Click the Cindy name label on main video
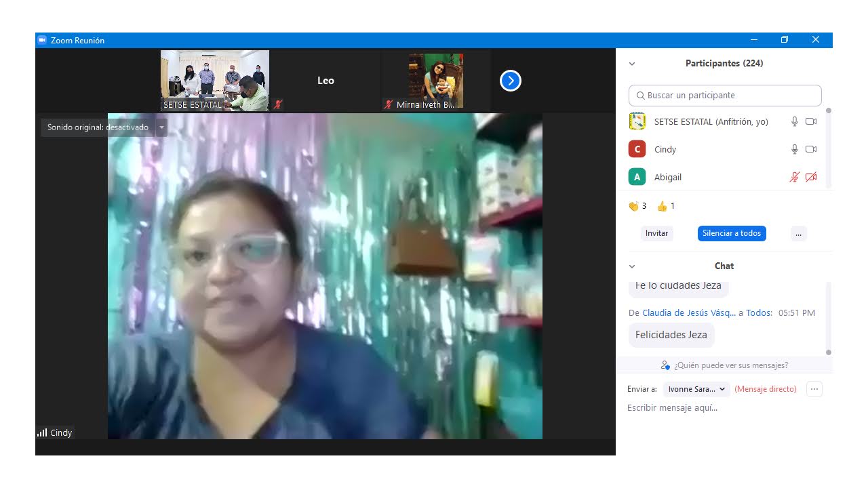 (x=61, y=432)
